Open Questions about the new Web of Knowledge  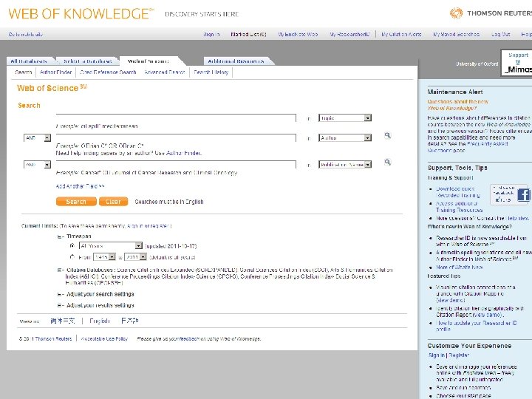click(x=457, y=105)
